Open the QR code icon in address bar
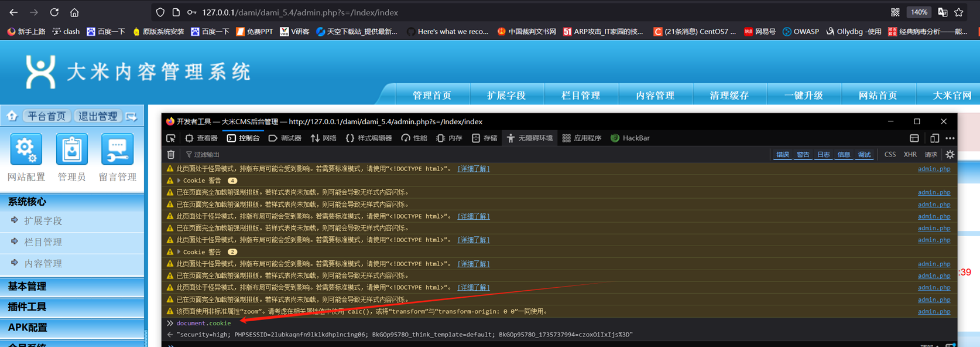This screenshot has height=347, width=980. point(895,12)
